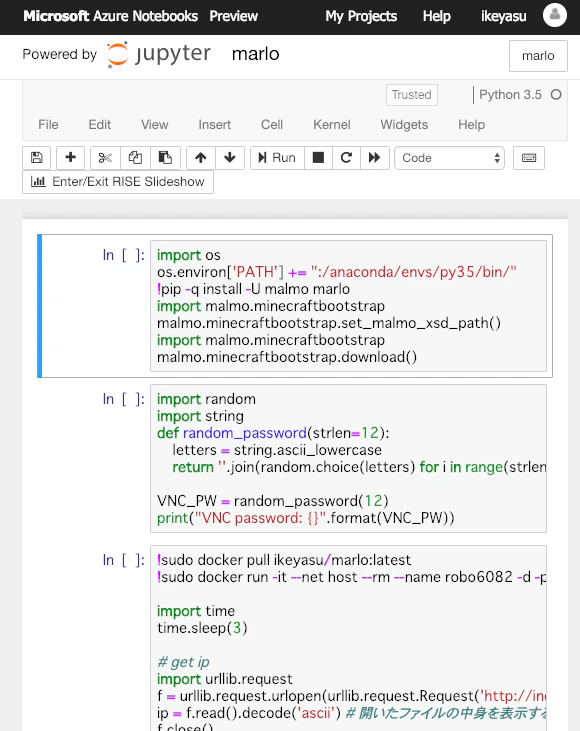Image resolution: width=580 pixels, height=731 pixels.
Task: Interrupt the kernel with stop icon
Action: pos(318,158)
